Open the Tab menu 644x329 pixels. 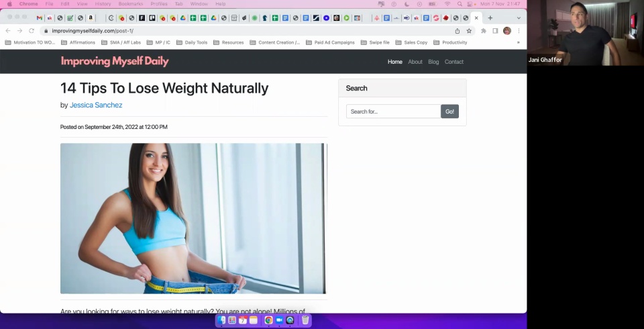178,4
